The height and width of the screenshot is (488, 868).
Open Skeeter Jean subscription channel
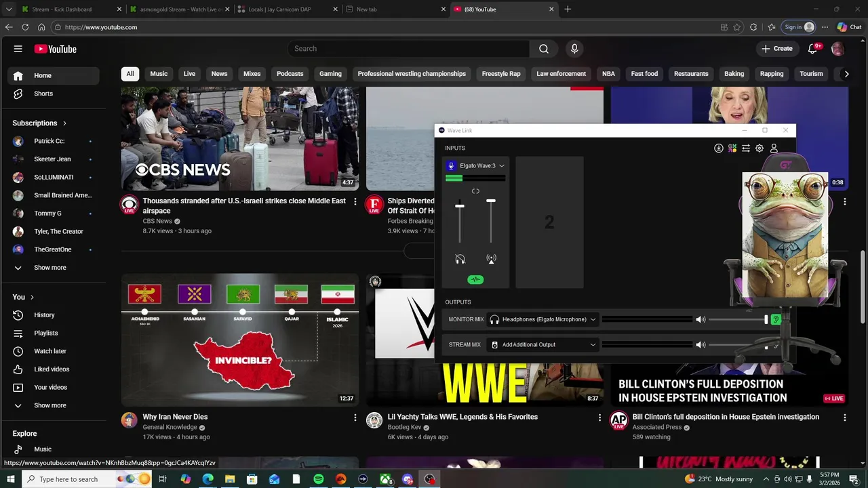53,159
